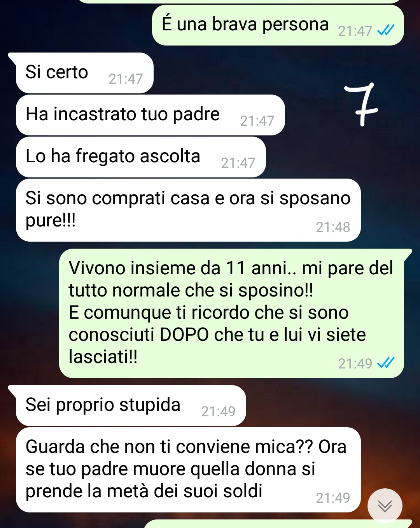Tap the scroll-to-bottom double chevron button
Viewport: 420px width, 528px height.
[x=385, y=505]
